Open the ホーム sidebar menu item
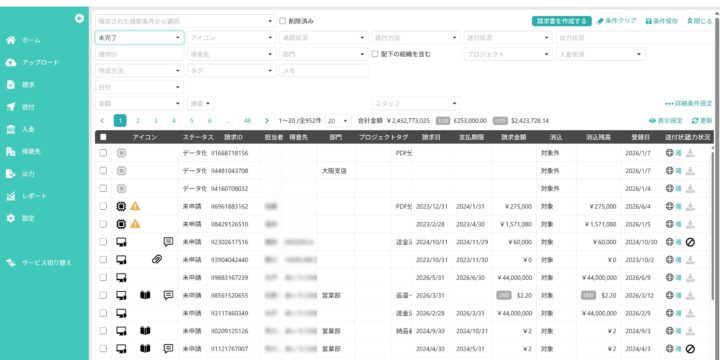 click(x=31, y=40)
